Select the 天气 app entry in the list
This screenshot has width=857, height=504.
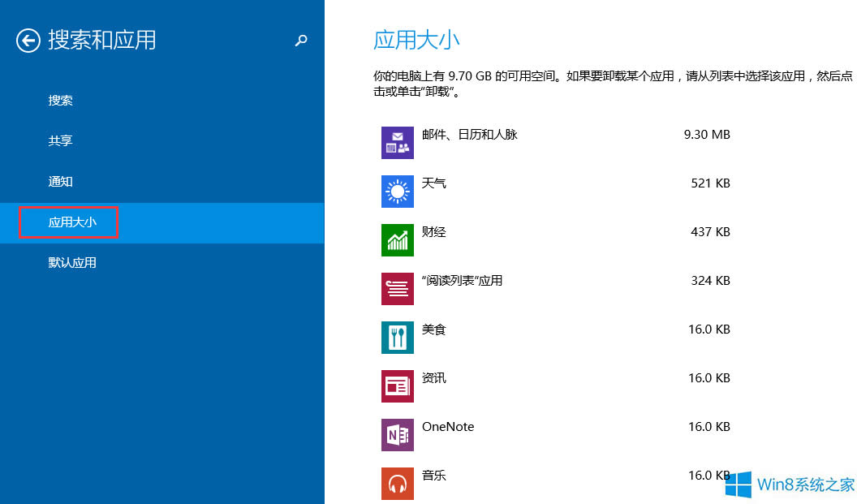(436, 183)
